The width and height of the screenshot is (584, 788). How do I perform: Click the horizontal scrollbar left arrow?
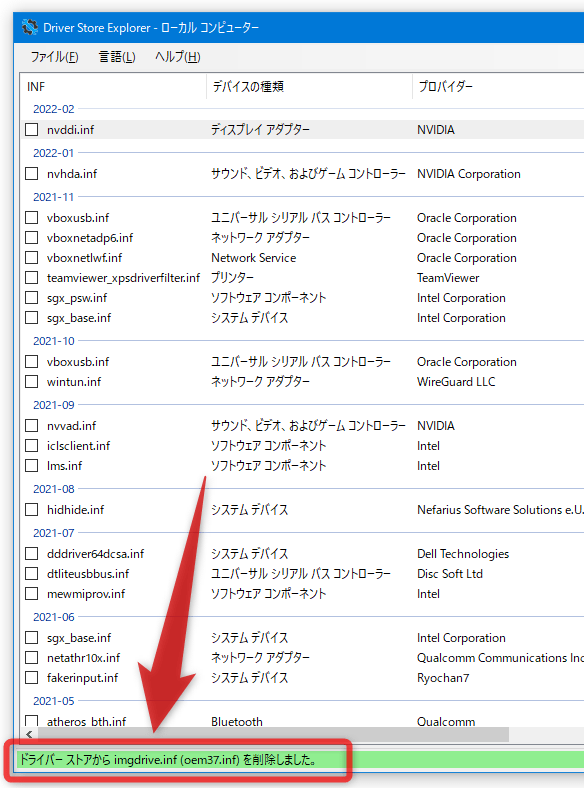pyautogui.click(x=29, y=734)
